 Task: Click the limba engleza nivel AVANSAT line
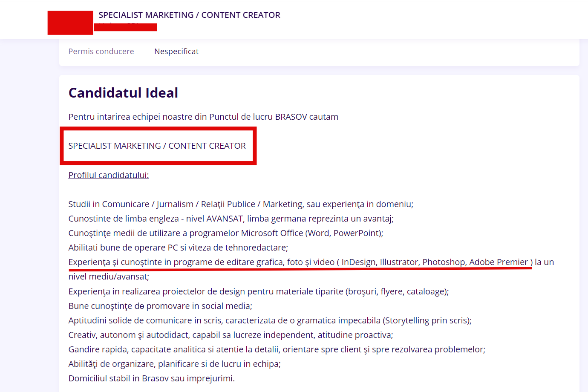(231, 219)
